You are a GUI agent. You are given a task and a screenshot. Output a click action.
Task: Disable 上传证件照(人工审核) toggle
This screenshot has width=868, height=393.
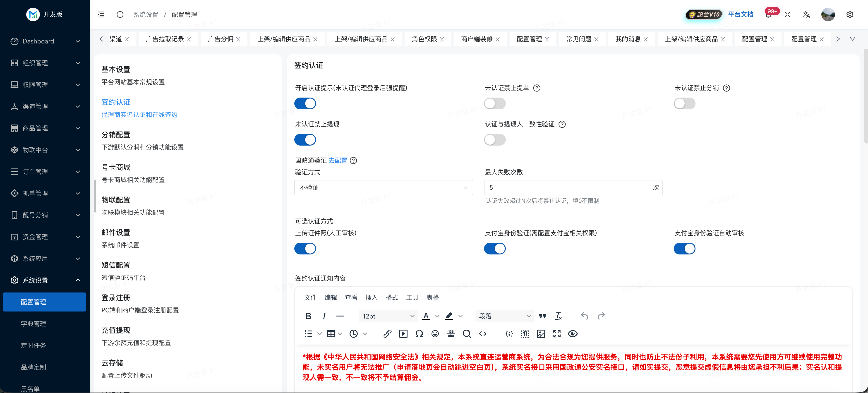coord(305,248)
